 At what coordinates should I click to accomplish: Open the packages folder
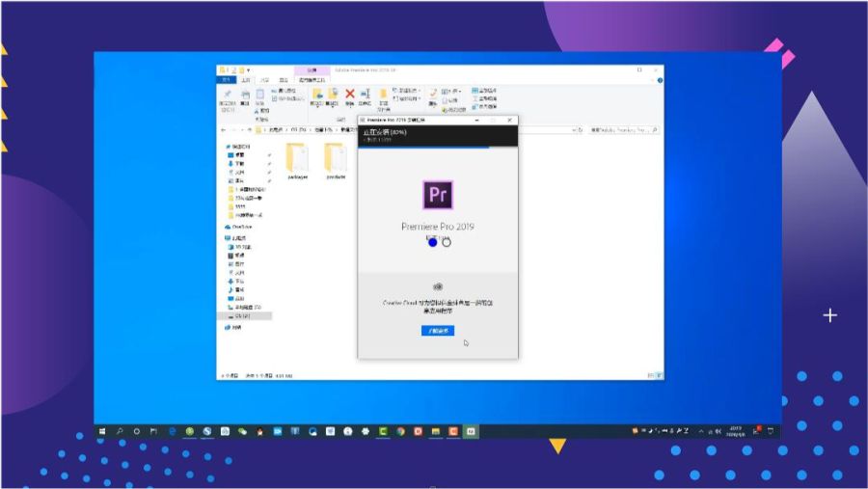297,159
